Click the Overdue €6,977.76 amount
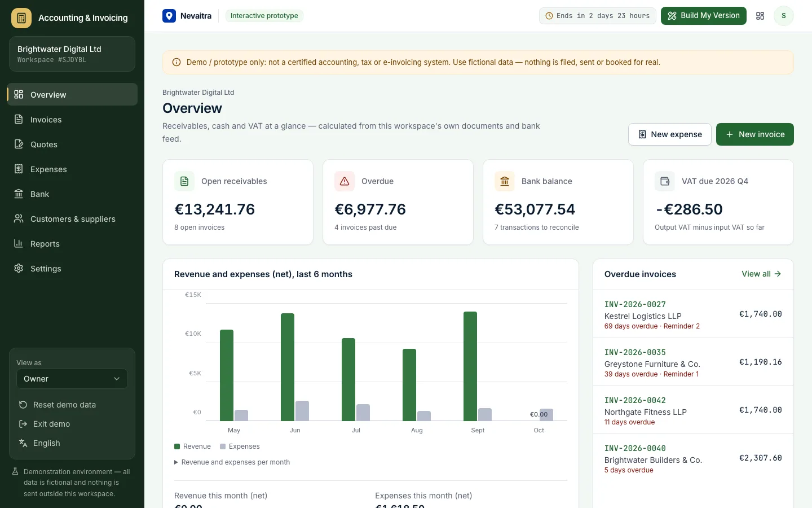The height and width of the screenshot is (508, 812). tap(370, 209)
